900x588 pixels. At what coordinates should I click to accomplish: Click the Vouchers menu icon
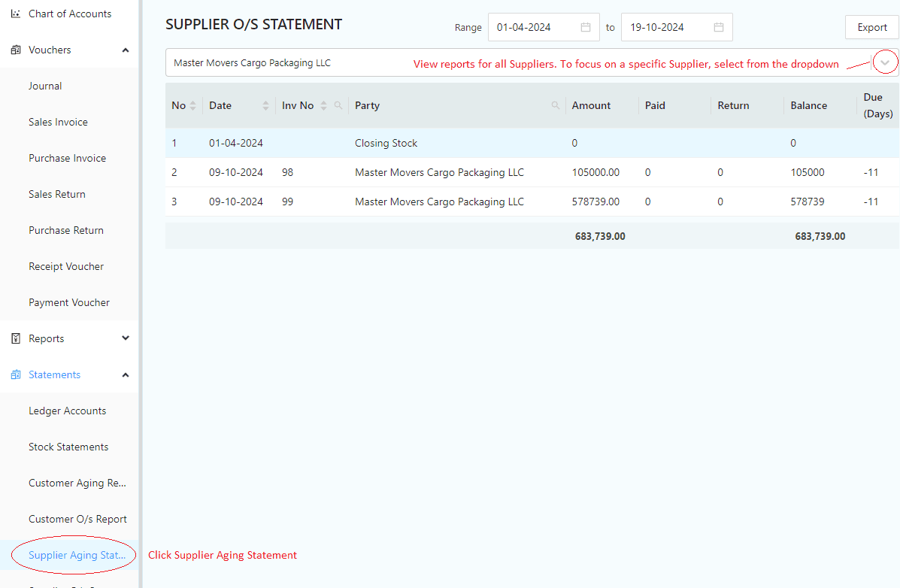[x=16, y=50]
